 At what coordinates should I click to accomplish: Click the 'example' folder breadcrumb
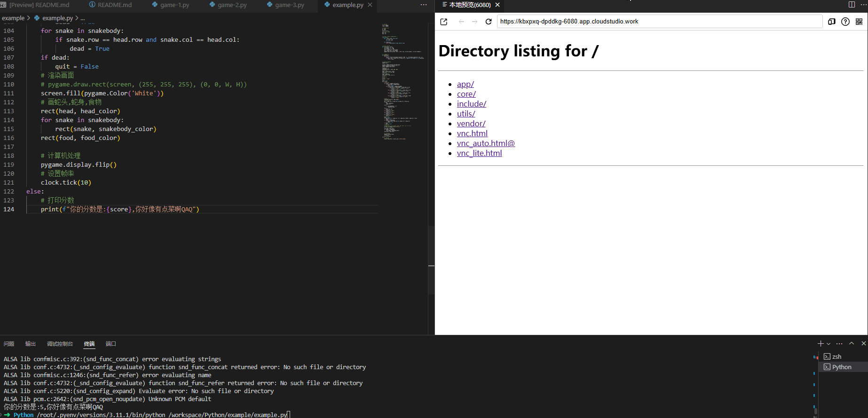(13, 18)
